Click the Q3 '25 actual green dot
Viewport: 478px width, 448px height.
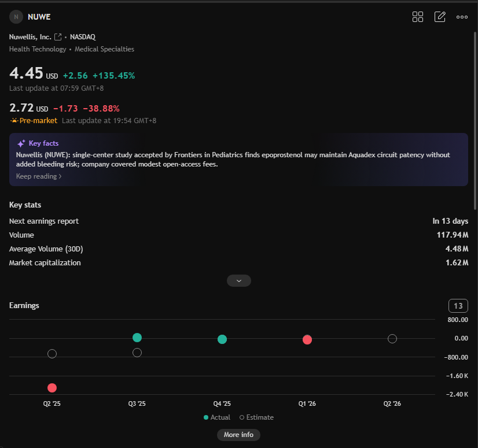point(137,338)
